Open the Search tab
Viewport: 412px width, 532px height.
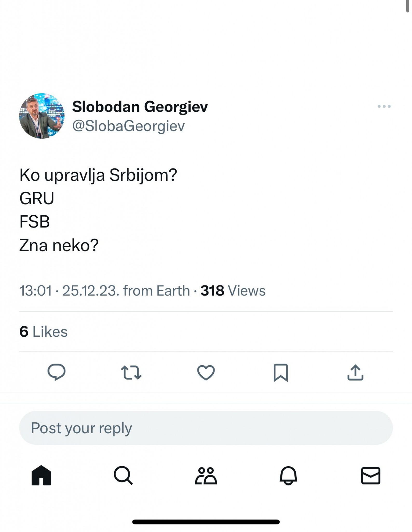(123, 475)
